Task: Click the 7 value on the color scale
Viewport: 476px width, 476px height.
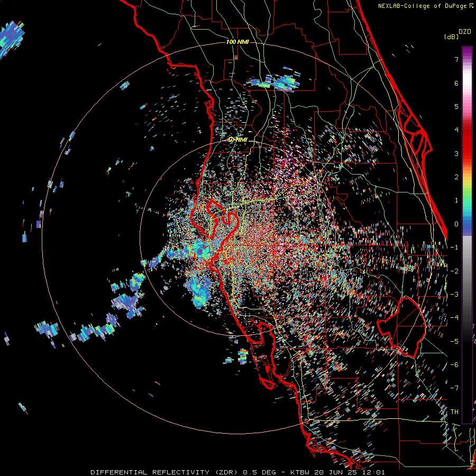Action: click(x=456, y=59)
